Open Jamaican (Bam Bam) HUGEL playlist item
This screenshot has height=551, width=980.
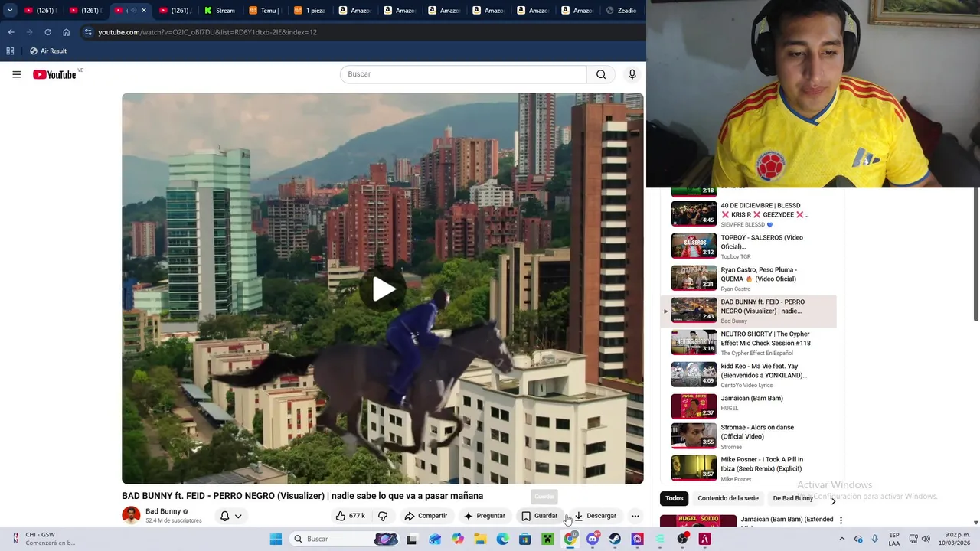(748, 406)
